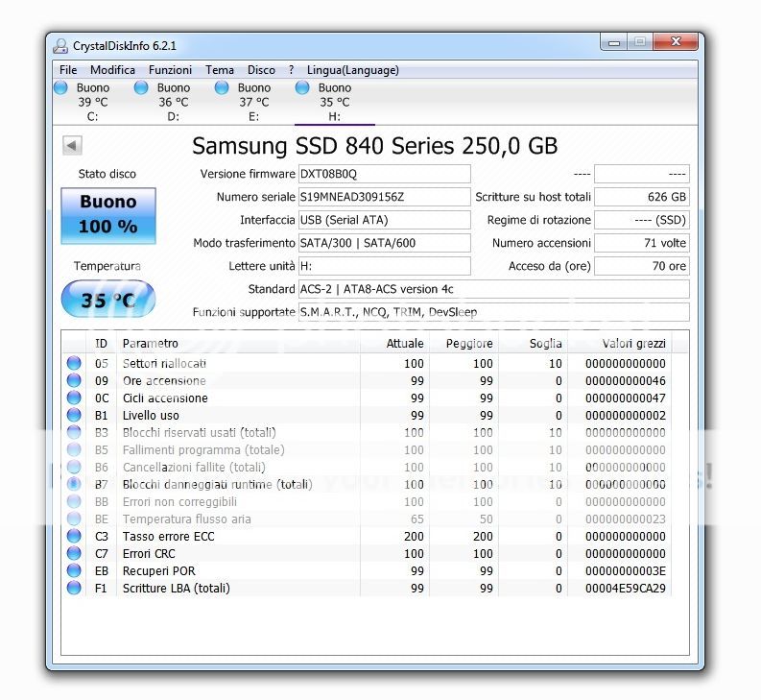Open the File menu
The height and width of the screenshot is (700, 761).
[68, 70]
